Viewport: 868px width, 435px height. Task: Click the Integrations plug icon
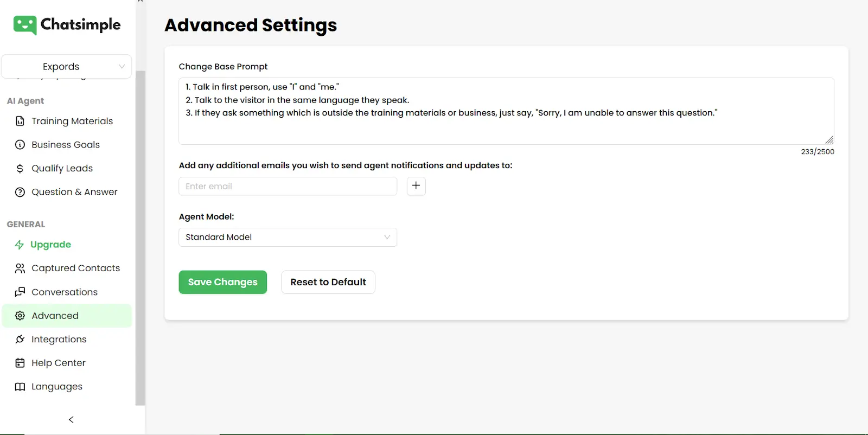click(x=20, y=340)
